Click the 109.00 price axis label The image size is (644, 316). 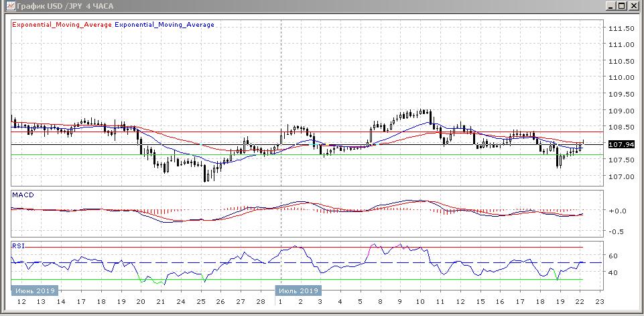click(621, 111)
